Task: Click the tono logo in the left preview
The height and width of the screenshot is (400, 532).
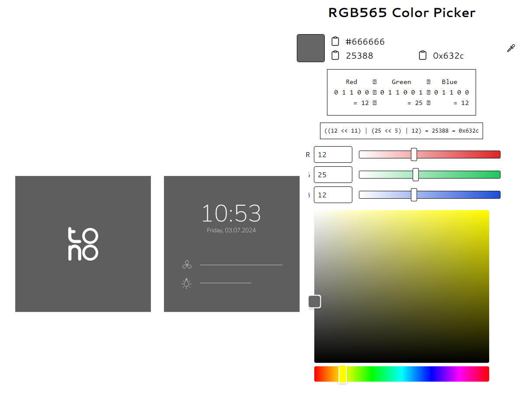Action: click(83, 244)
